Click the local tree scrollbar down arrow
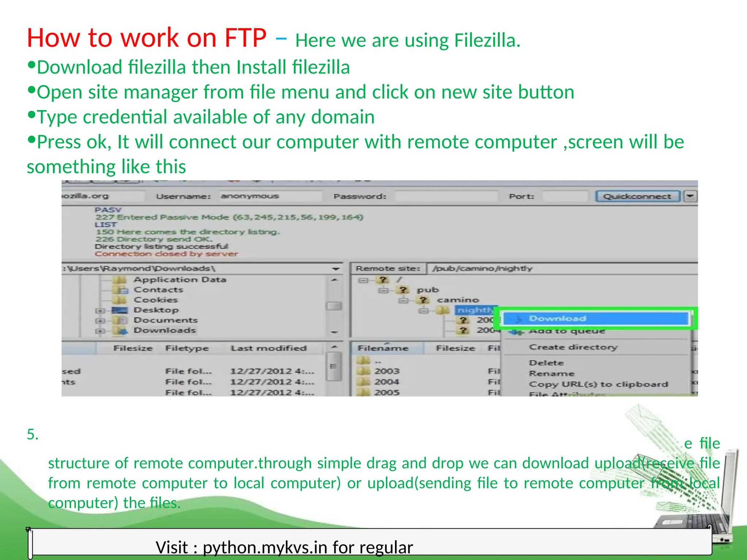Viewport: 747px width, 560px height. point(334,332)
